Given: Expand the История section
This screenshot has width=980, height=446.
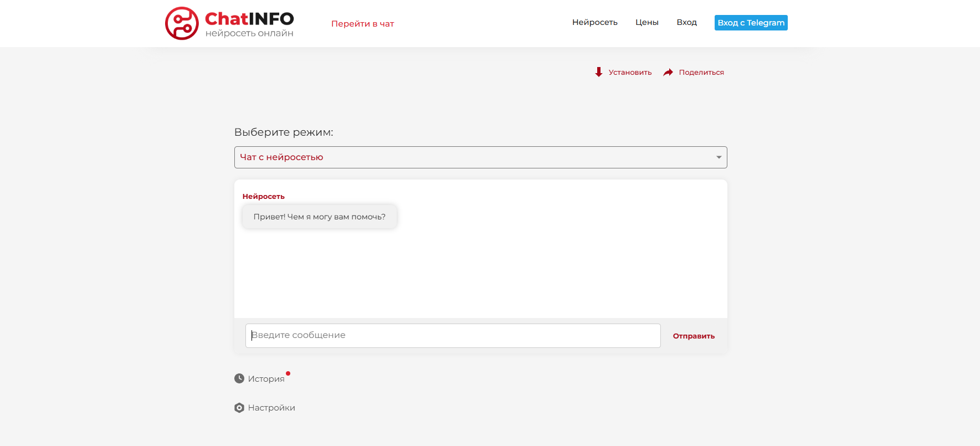Looking at the screenshot, I should point(266,379).
